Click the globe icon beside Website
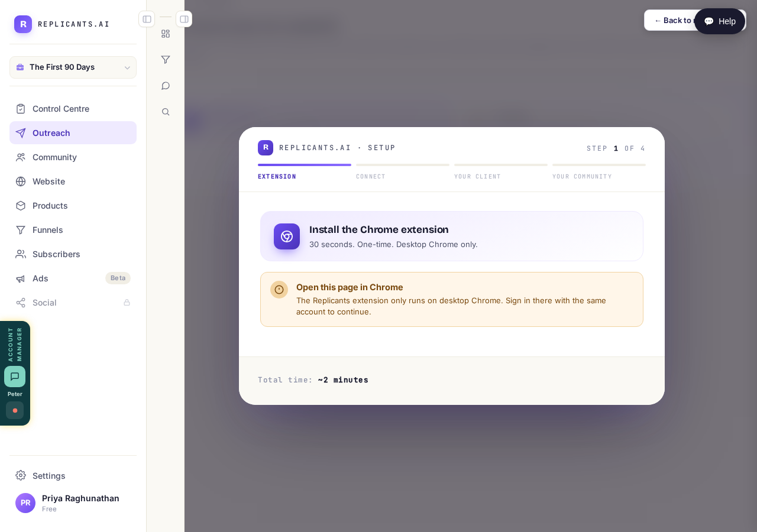 click(21, 181)
